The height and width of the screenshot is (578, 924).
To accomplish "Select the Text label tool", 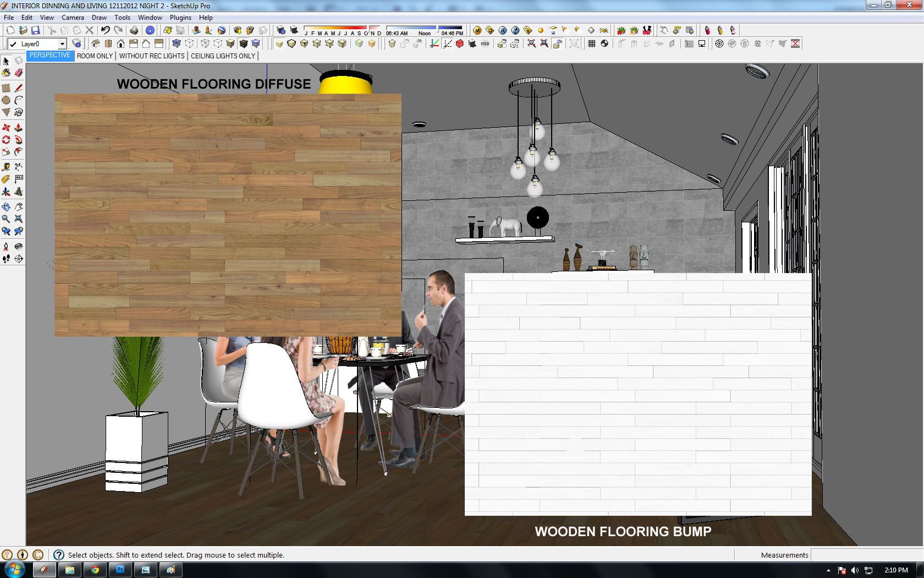I will point(19,179).
